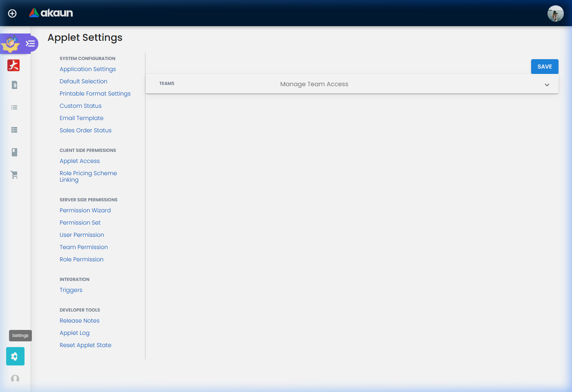Select the teal Settings gear icon

pos(15,356)
